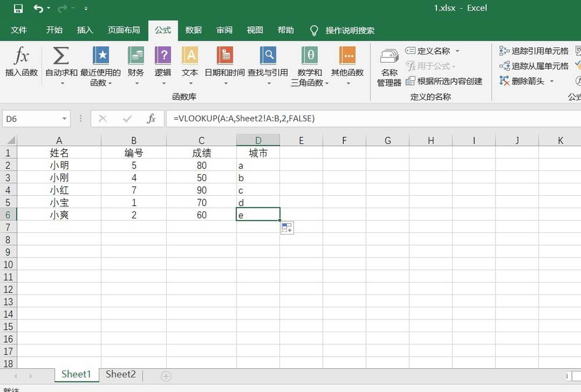Click cell containing 成绩

tap(202, 153)
